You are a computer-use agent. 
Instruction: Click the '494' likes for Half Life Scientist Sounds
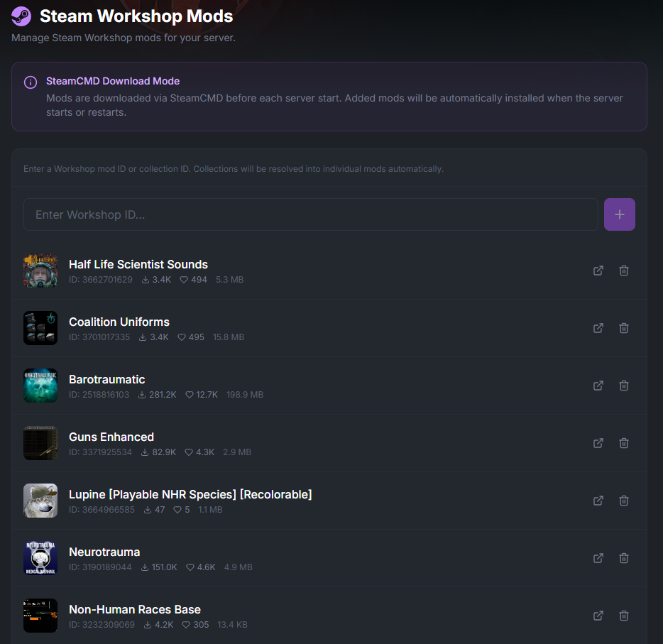(199, 280)
